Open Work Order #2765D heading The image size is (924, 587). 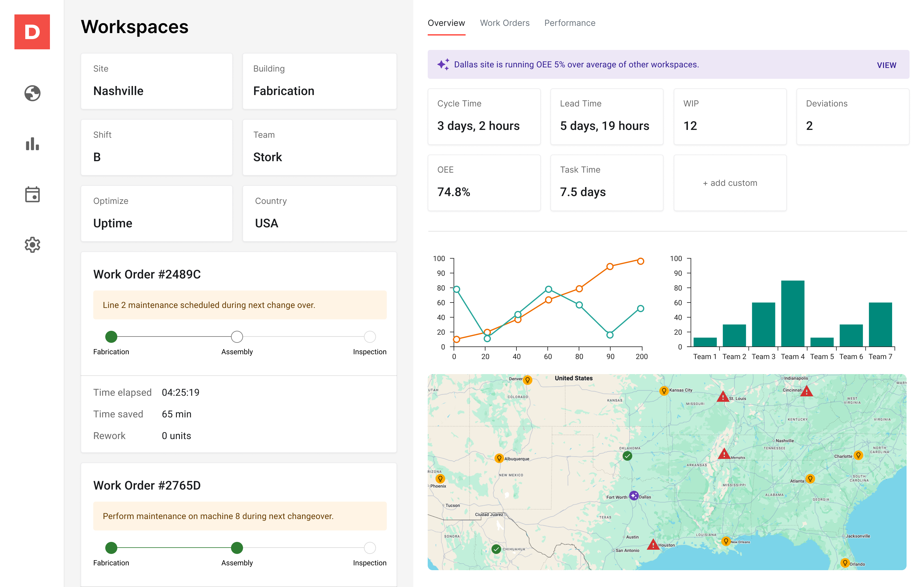point(146,485)
